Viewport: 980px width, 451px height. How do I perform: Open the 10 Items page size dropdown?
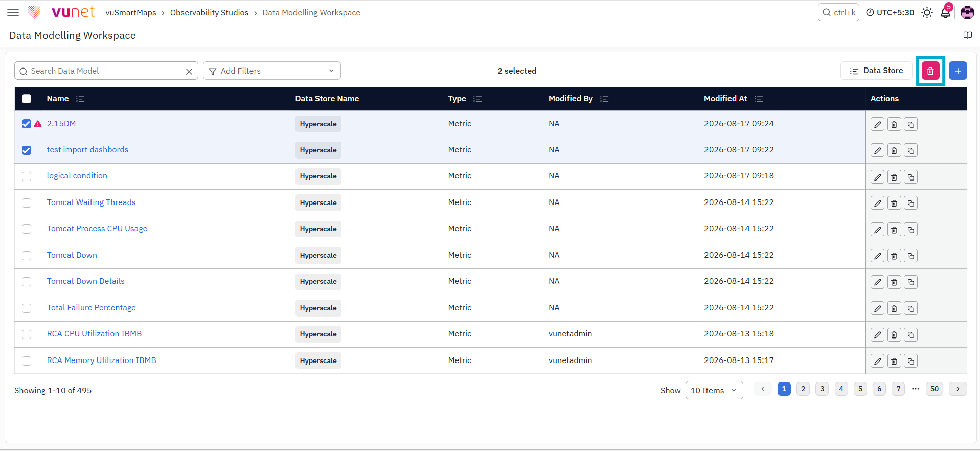click(714, 390)
